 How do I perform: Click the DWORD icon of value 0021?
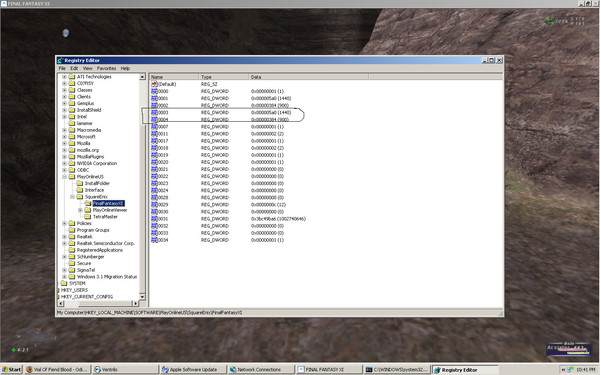154,169
